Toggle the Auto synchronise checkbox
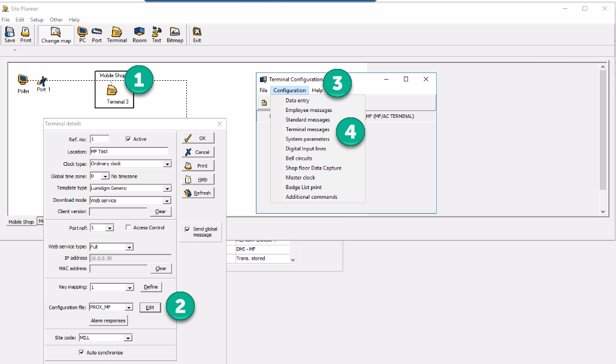This screenshot has height=364, width=616. pyautogui.click(x=81, y=352)
